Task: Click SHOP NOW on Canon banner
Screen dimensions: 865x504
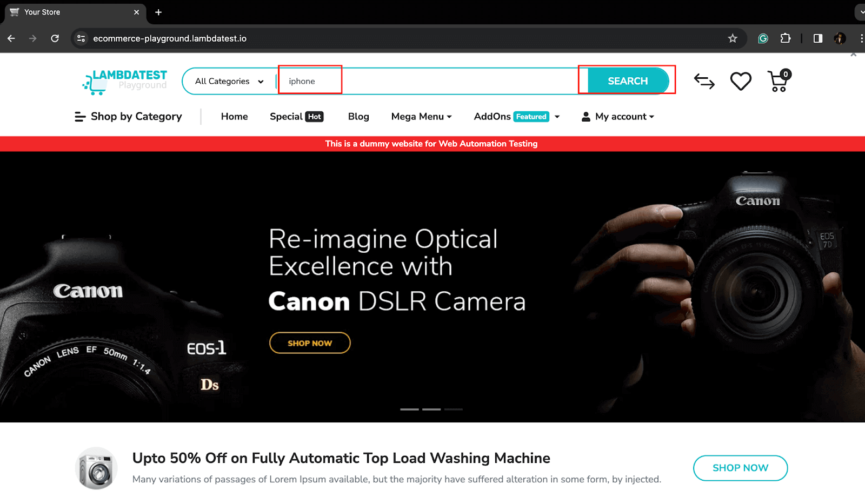Action: [x=310, y=343]
